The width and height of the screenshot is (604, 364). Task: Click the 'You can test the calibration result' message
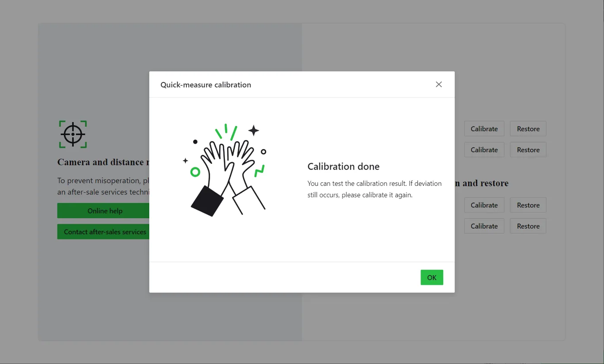[x=374, y=189]
